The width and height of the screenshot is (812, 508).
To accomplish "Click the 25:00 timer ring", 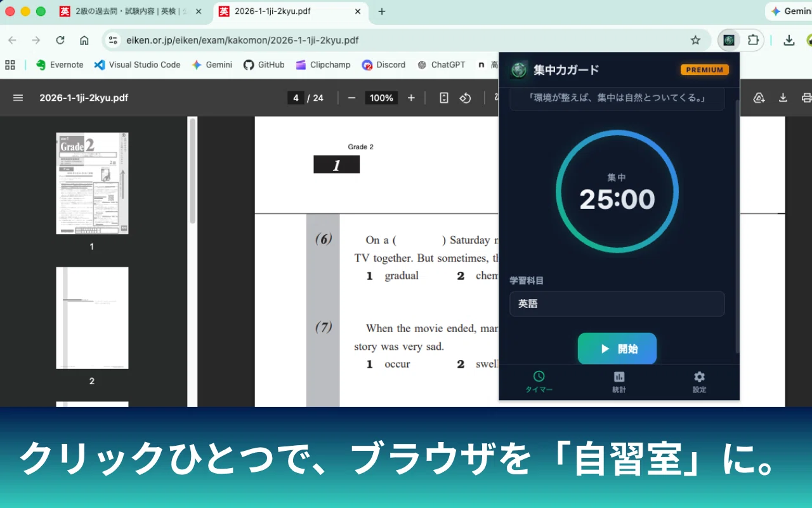I will click(617, 192).
